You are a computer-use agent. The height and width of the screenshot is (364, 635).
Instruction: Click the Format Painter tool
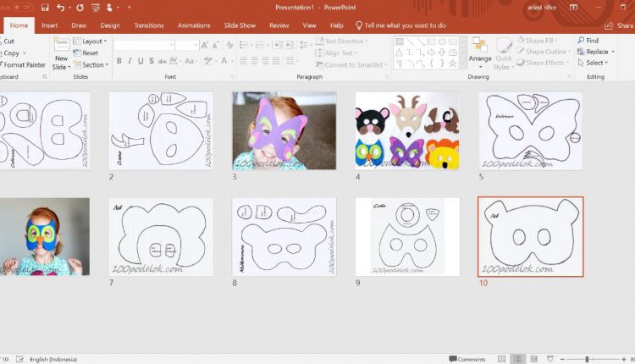point(23,64)
